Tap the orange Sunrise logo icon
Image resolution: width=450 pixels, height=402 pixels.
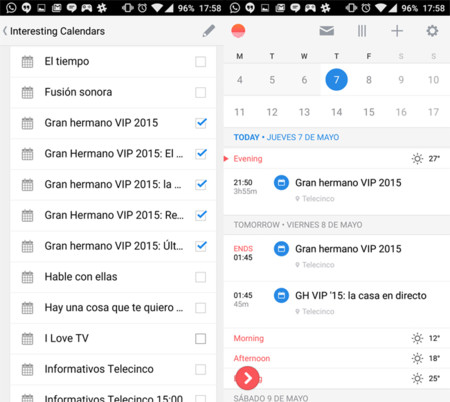point(238,31)
